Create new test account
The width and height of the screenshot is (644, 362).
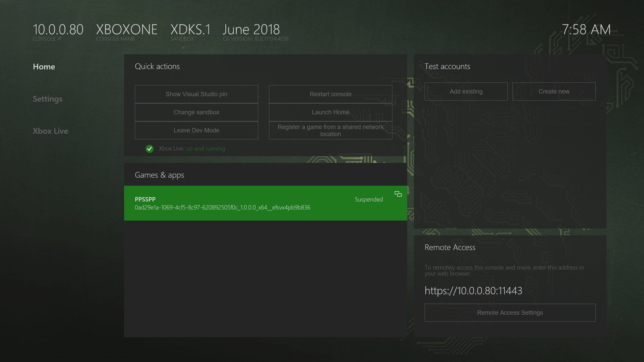pos(554,92)
